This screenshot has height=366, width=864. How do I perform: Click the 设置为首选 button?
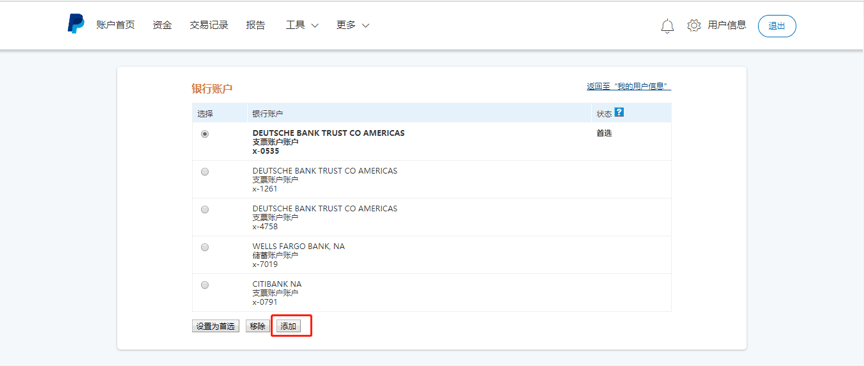[215, 326]
